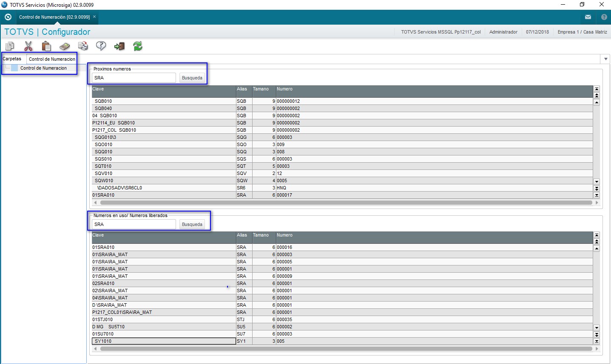
Task: Jump to first row in Proximos numeros grid
Action: [597, 89]
